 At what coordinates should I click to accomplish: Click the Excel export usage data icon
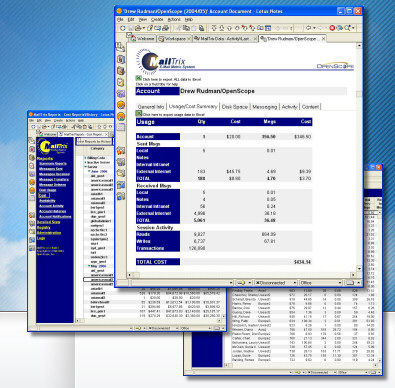[139, 114]
